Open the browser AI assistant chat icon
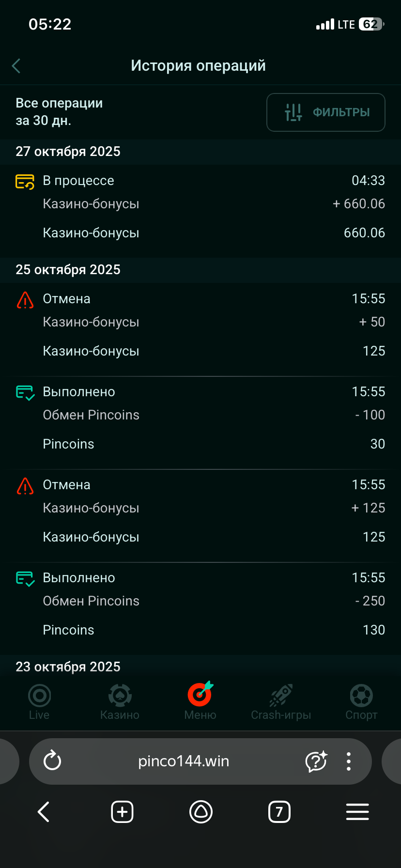Screen dimensions: 401x868 tap(316, 761)
